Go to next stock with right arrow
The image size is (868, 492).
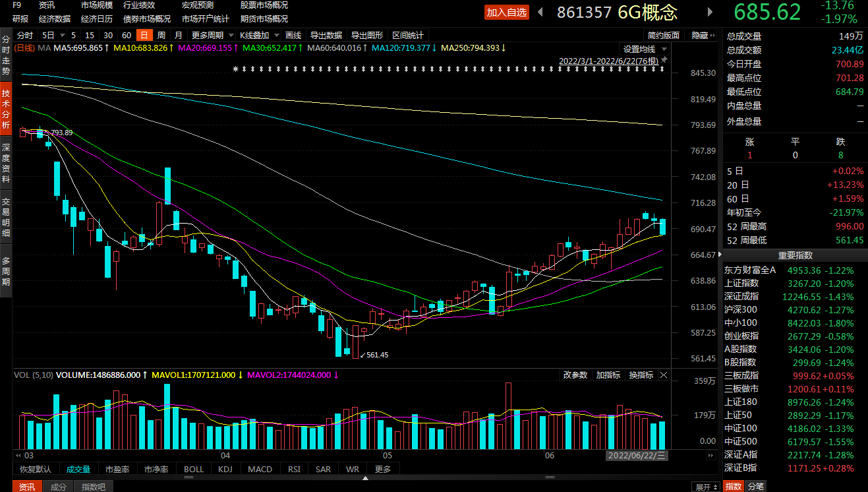[710, 12]
